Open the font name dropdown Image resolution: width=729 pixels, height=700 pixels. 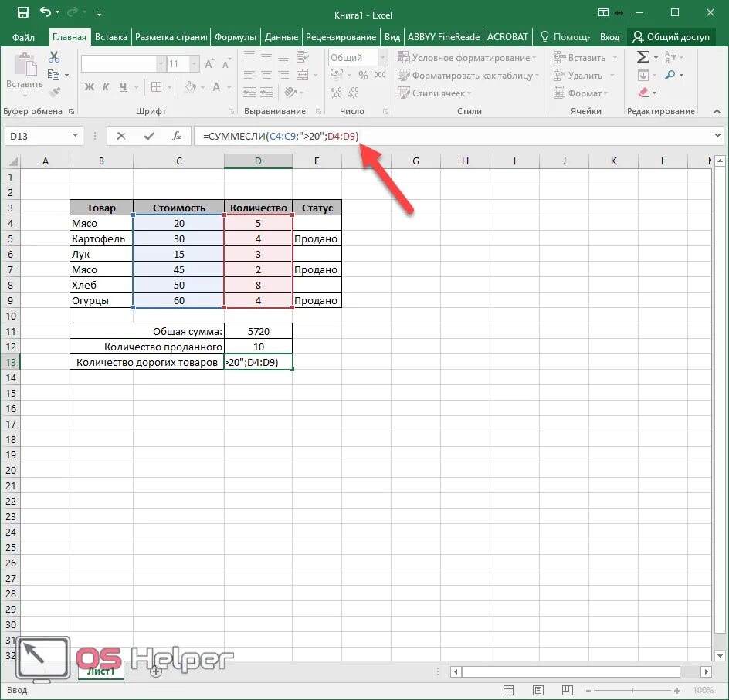coord(161,63)
